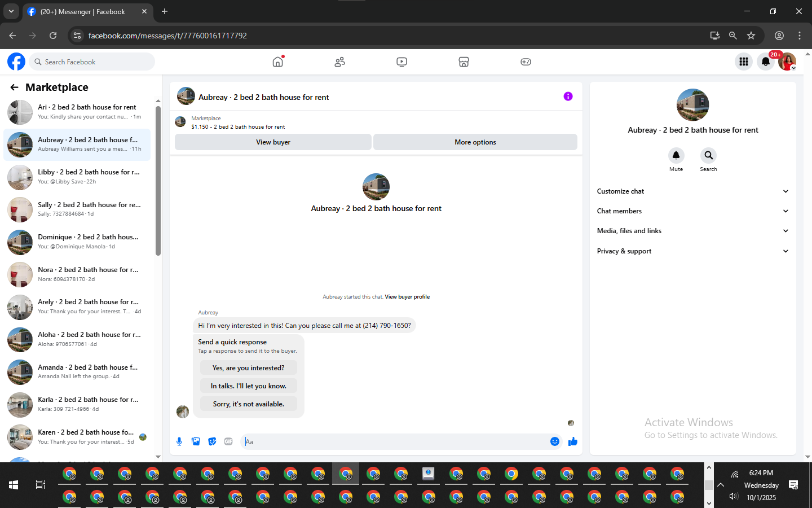
Task: Search within the conversation
Action: point(708,155)
